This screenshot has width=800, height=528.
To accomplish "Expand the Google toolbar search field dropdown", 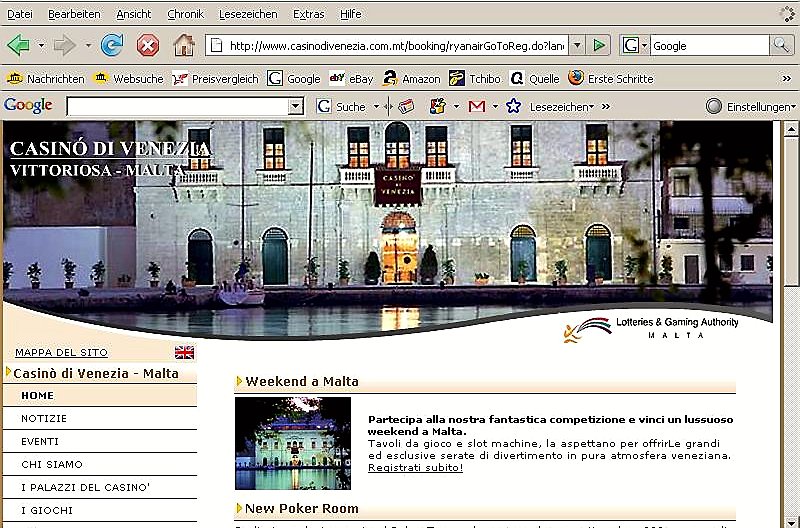I will [297, 106].
